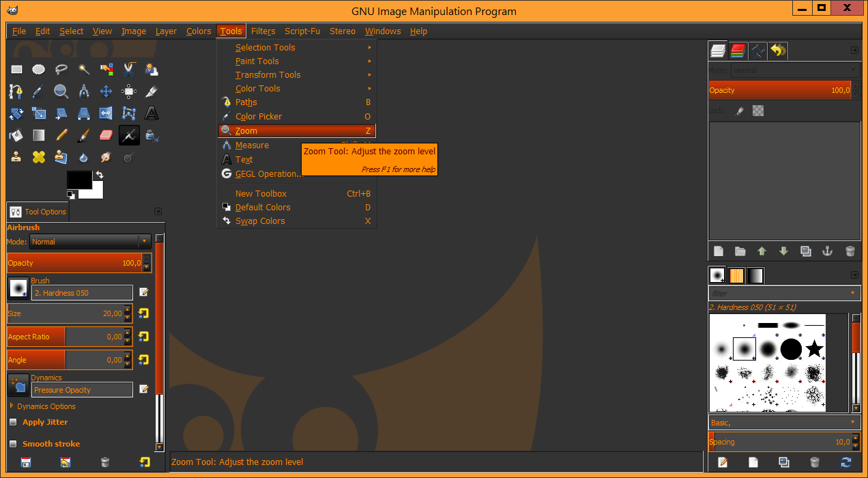The height and width of the screenshot is (478, 868).
Task: Open the brush filter dropdown arrow
Action: coord(853,293)
